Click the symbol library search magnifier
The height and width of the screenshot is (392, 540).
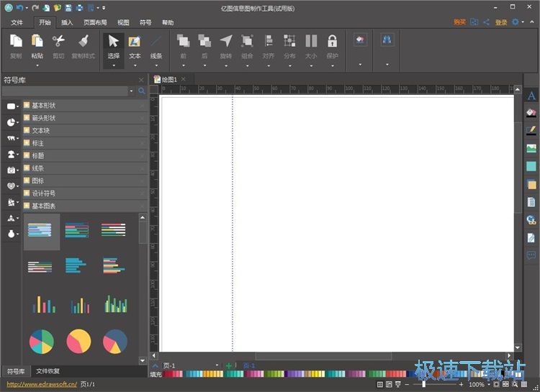(142, 91)
